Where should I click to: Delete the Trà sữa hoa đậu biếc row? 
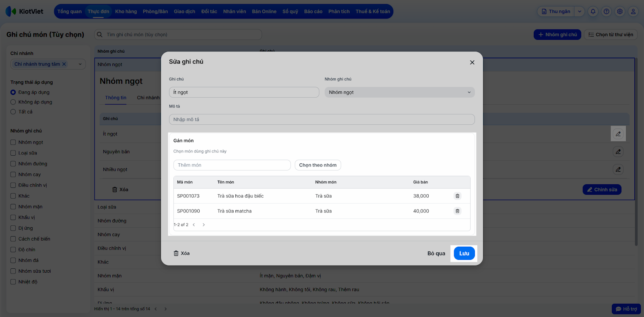pyautogui.click(x=457, y=196)
